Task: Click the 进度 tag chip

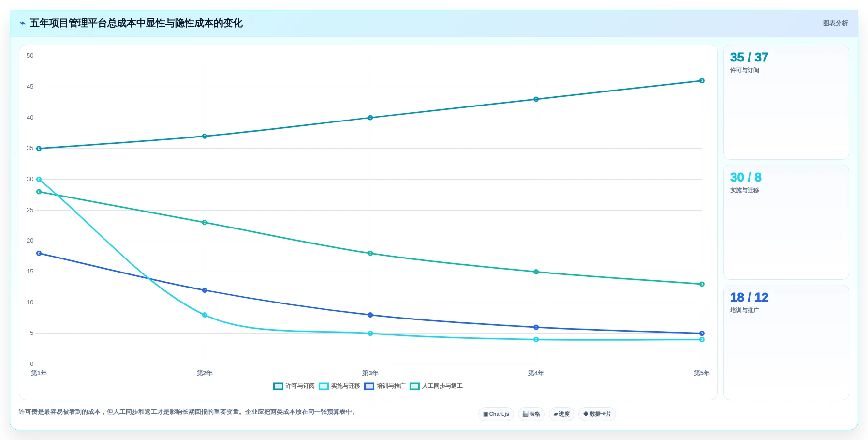Action: coord(561,414)
